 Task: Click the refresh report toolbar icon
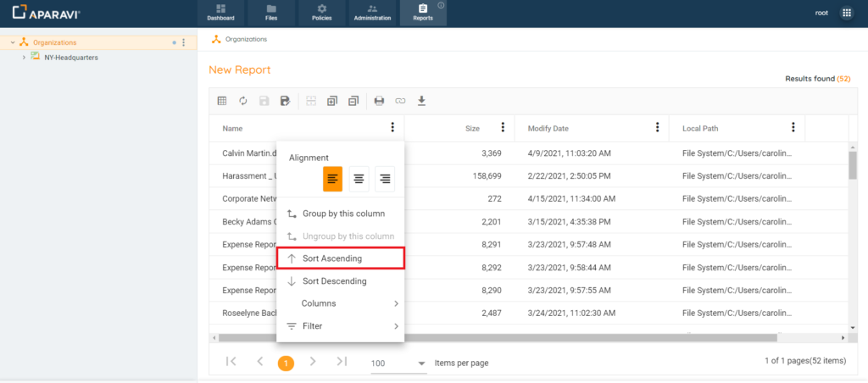pos(243,101)
